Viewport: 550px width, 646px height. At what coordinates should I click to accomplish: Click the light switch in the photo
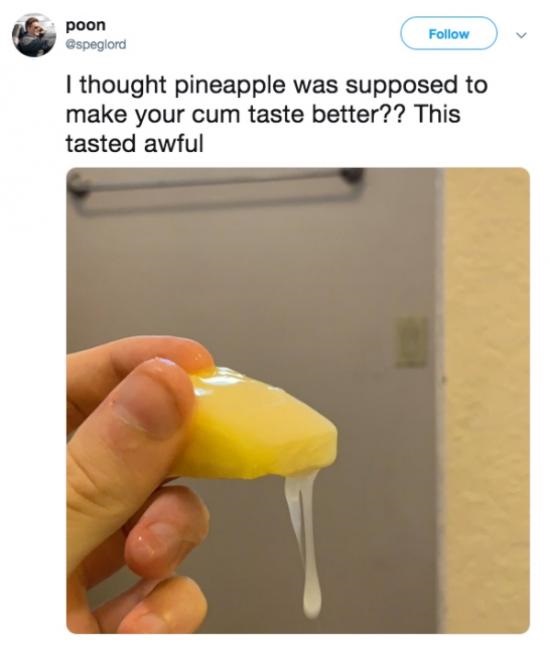[x=412, y=342]
